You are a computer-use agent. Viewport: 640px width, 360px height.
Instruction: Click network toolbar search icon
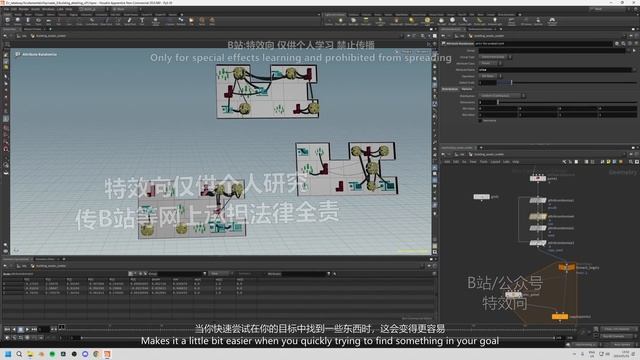(x=631, y=162)
